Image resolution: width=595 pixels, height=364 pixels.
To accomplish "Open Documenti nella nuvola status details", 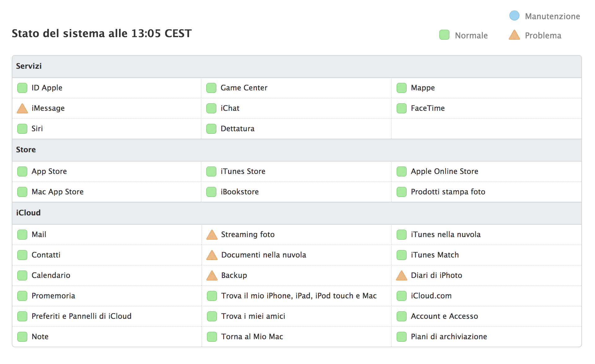I will (264, 255).
